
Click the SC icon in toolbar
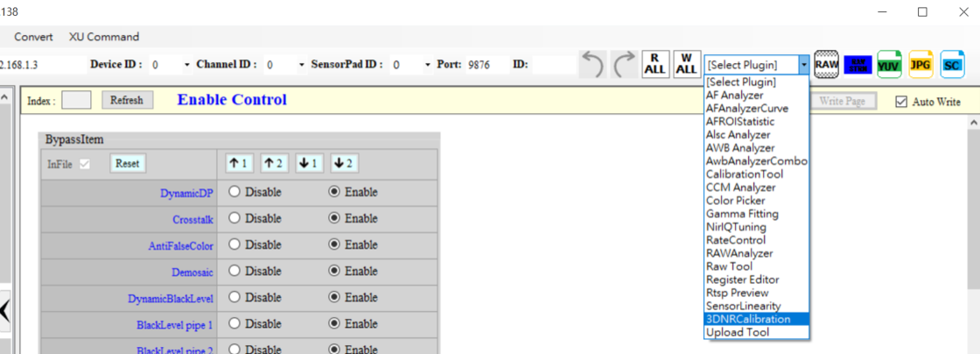point(952,64)
